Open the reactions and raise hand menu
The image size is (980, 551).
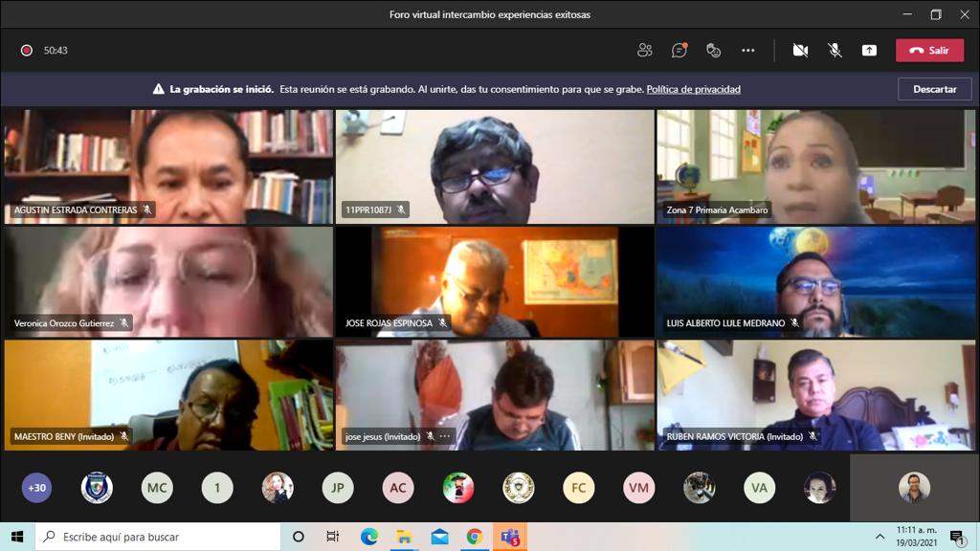(x=713, y=51)
